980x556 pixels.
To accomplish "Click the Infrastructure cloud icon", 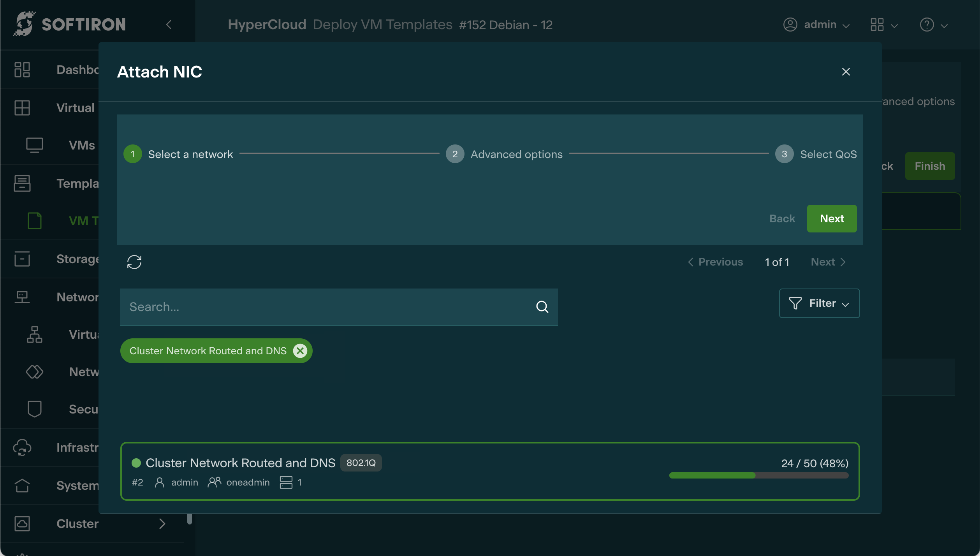I will pos(22,447).
